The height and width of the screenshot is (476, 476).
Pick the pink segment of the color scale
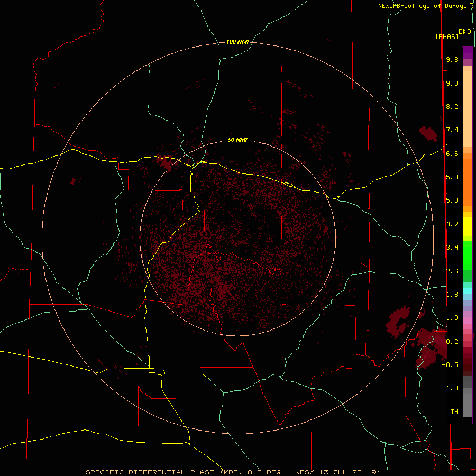(467, 321)
